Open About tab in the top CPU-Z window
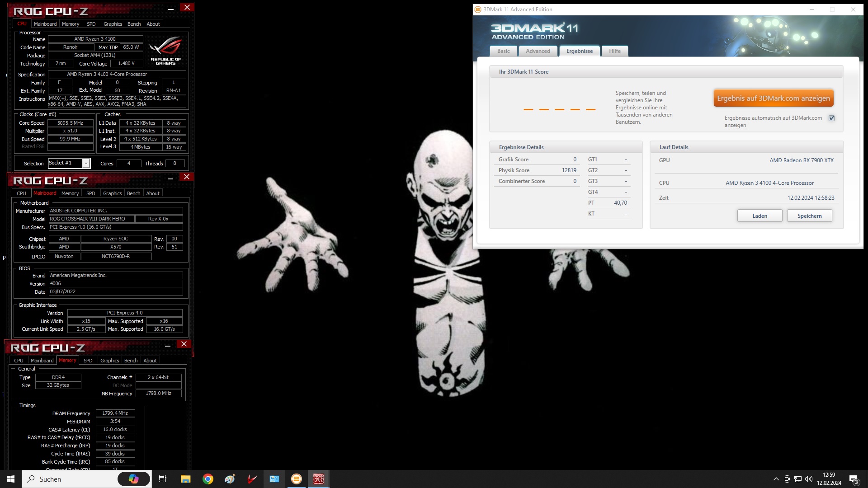Image resolution: width=868 pixels, height=488 pixels. (153, 24)
